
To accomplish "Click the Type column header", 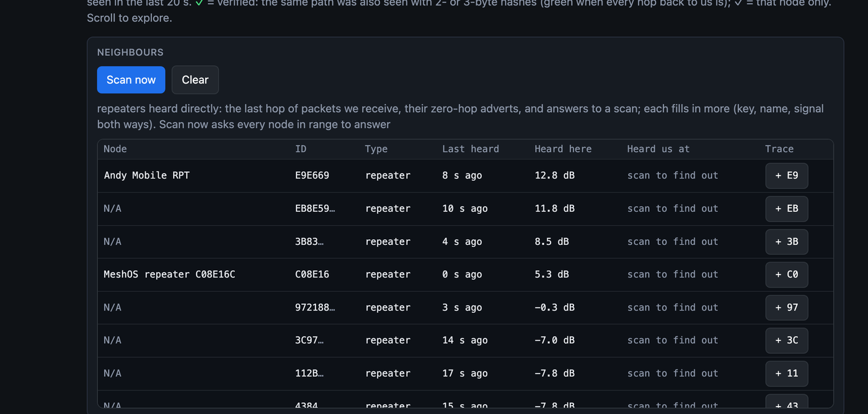I will coord(376,149).
